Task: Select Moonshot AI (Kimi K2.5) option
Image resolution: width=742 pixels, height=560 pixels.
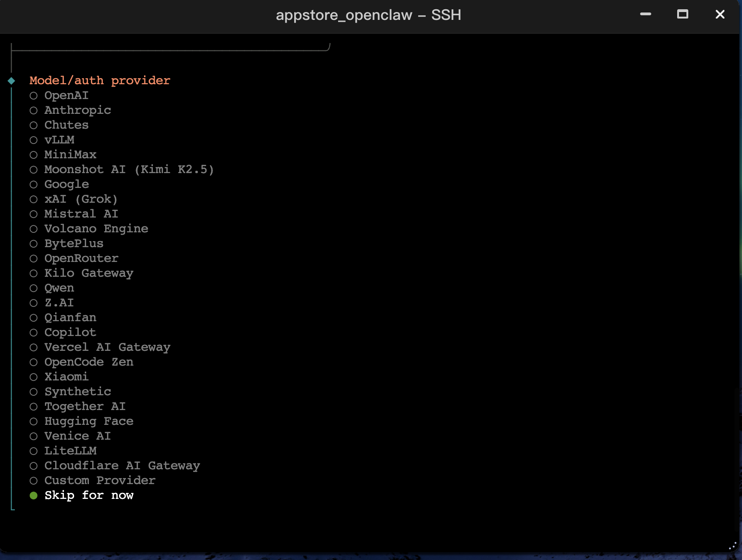Action: coord(129,169)
